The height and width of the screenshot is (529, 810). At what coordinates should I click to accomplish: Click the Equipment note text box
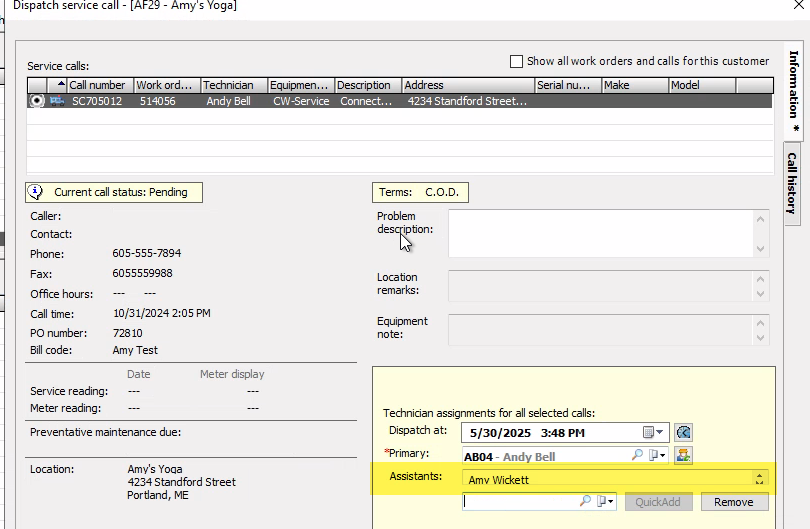[x=601, y=330]
